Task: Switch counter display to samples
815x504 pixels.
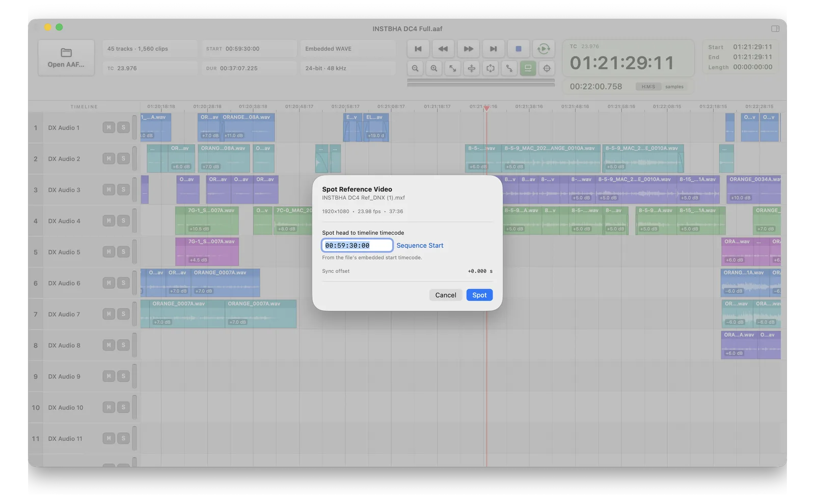Action: (674, 87)
